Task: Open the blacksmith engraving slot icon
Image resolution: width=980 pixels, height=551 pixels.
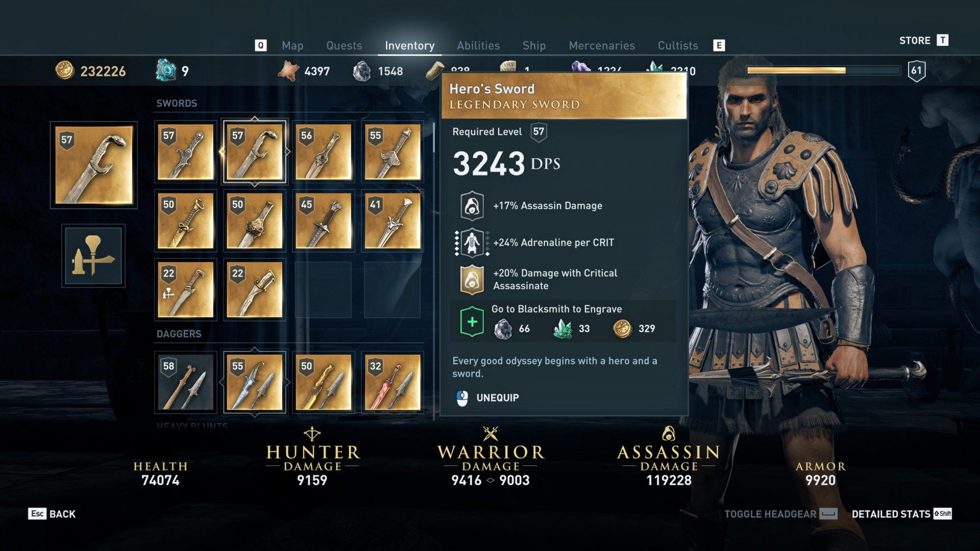Action: [x=93, y=256]
